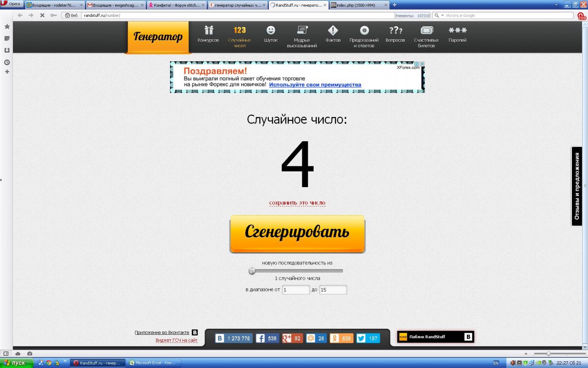The image size is (588, 368).
Task: Click the number count slider handle
Action: pos(252,271)
